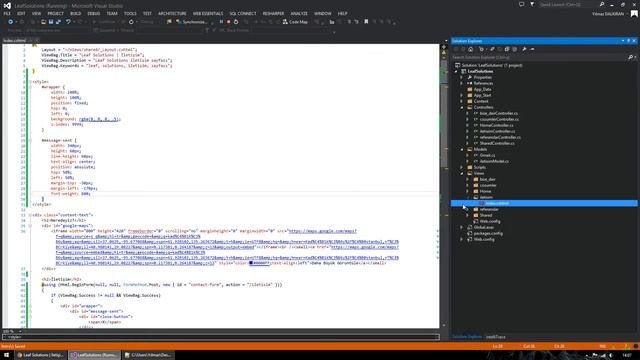
Task: Click Solution Explorer Preview Selected Items icon
Action: coord(532,49)
